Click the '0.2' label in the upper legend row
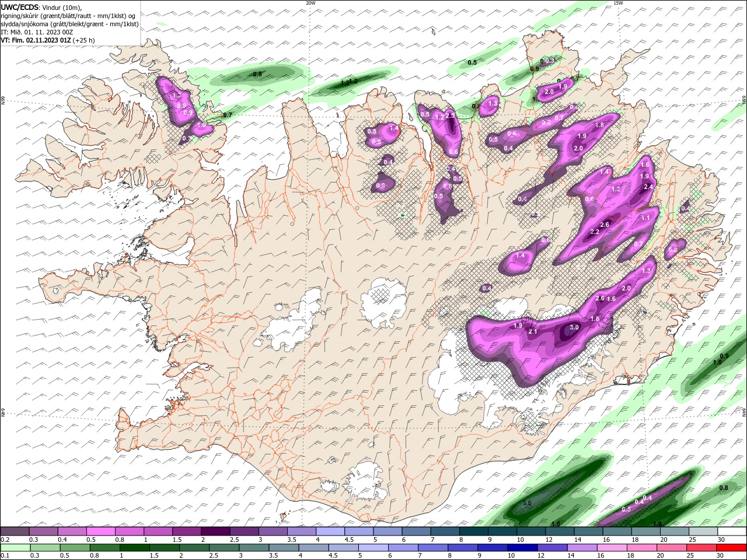The image size is (747, 560). [x=5, y=540]
